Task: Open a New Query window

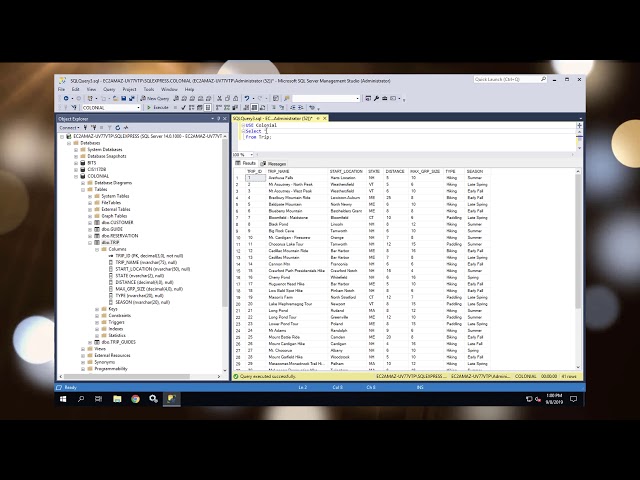Action: [155, 98]
